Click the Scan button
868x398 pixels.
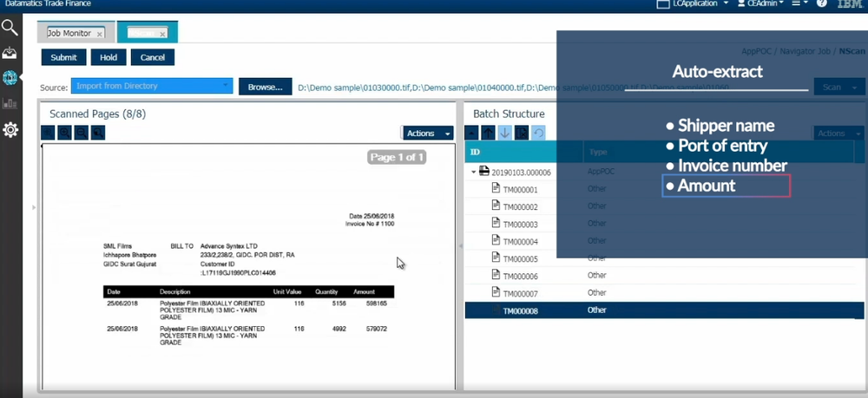coord(838,87)
